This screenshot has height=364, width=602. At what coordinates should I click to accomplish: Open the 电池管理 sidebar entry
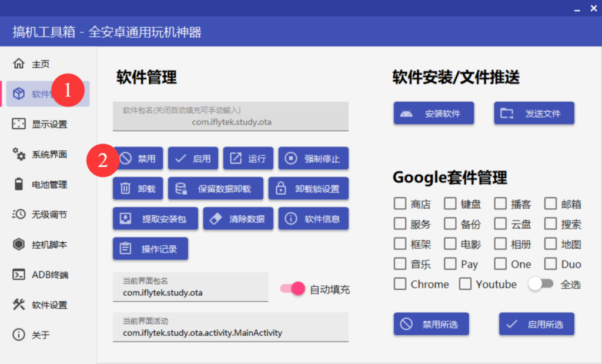coord(48,184)
